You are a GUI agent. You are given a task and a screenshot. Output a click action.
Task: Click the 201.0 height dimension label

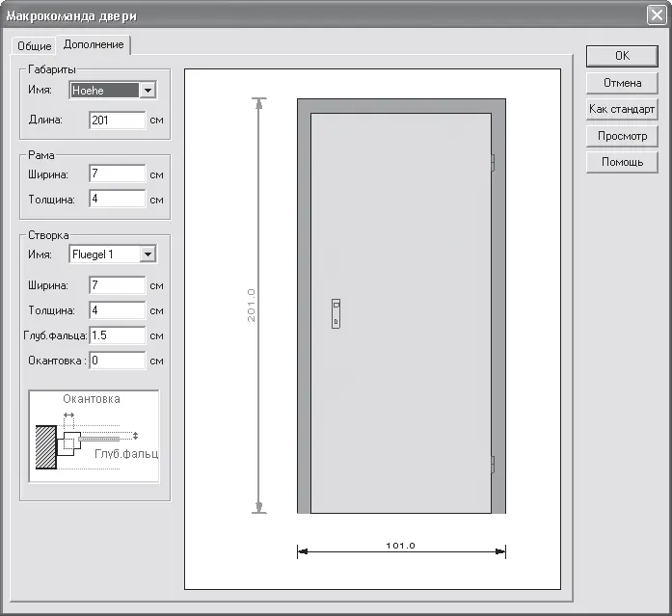[x=251, y=305]
